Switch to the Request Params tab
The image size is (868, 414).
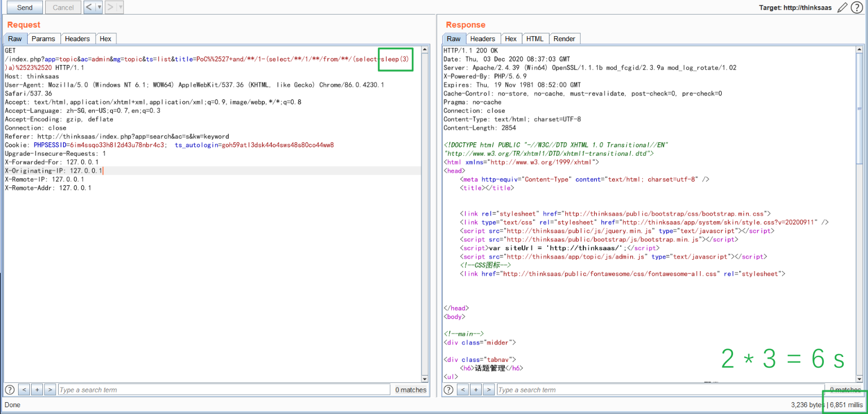click(x=43, y=39)
